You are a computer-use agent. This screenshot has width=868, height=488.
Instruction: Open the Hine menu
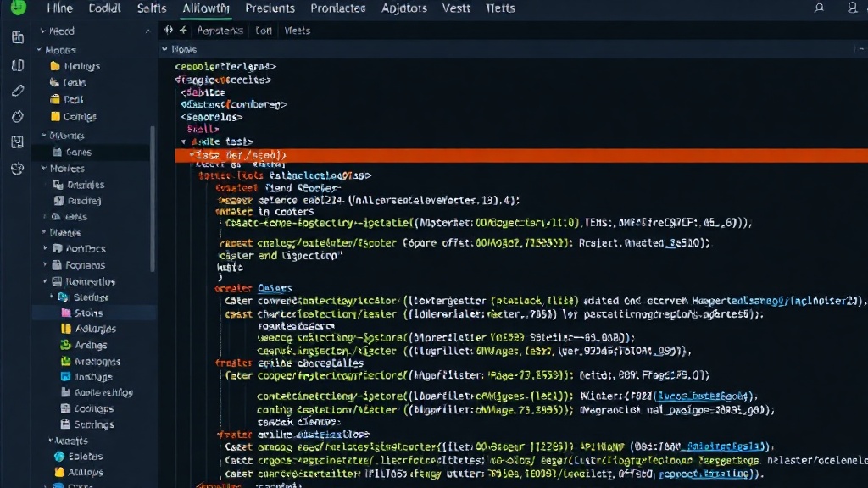[x=60, y=8]
